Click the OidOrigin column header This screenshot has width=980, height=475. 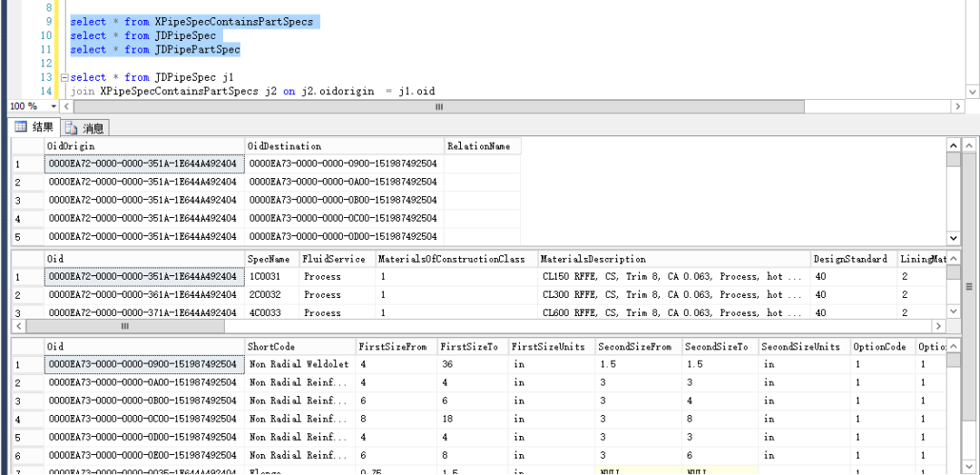click(x=144, y=146)
